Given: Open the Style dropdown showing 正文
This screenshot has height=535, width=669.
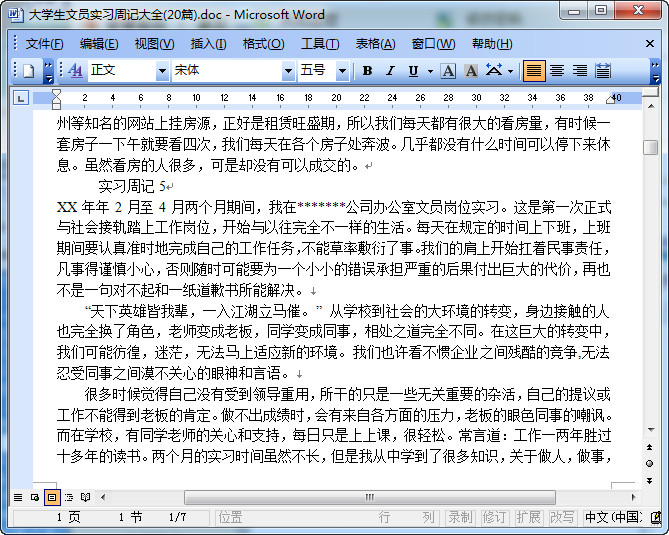Looking at the screenshot, I should point(162,71).
